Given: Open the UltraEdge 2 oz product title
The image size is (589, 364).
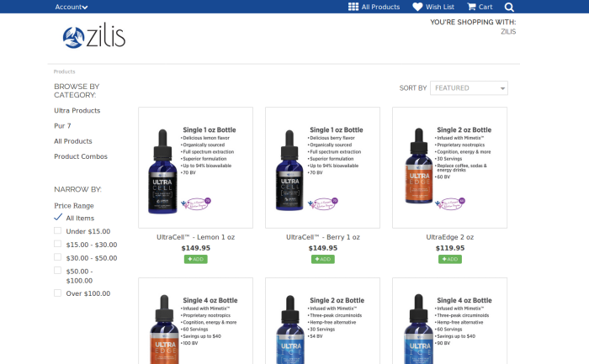Looking at the screenshot, I should [x=450, y=237].
